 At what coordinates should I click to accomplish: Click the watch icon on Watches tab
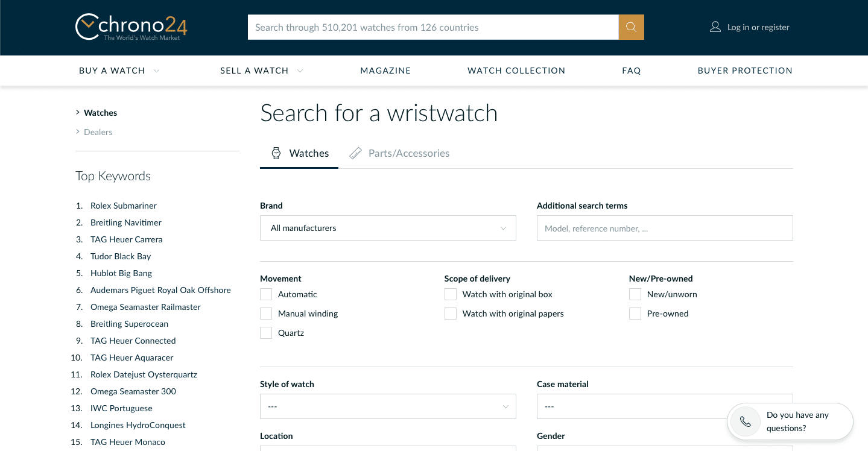pyautogui.click(x=276, y=153)
